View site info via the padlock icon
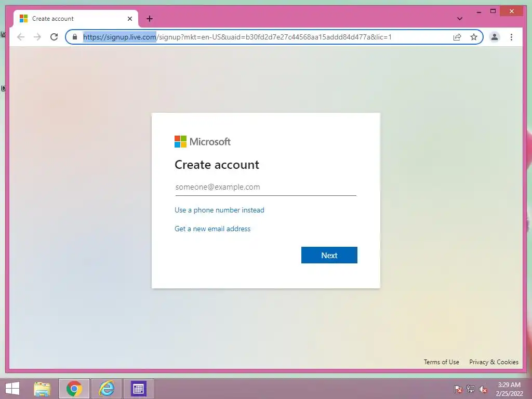The width and height of the screenshot is (532, 399). (x=75, y=37)
